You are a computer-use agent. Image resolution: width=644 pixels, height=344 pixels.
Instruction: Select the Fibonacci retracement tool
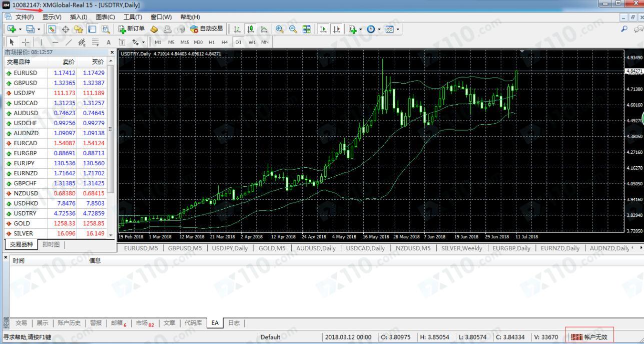96,42
